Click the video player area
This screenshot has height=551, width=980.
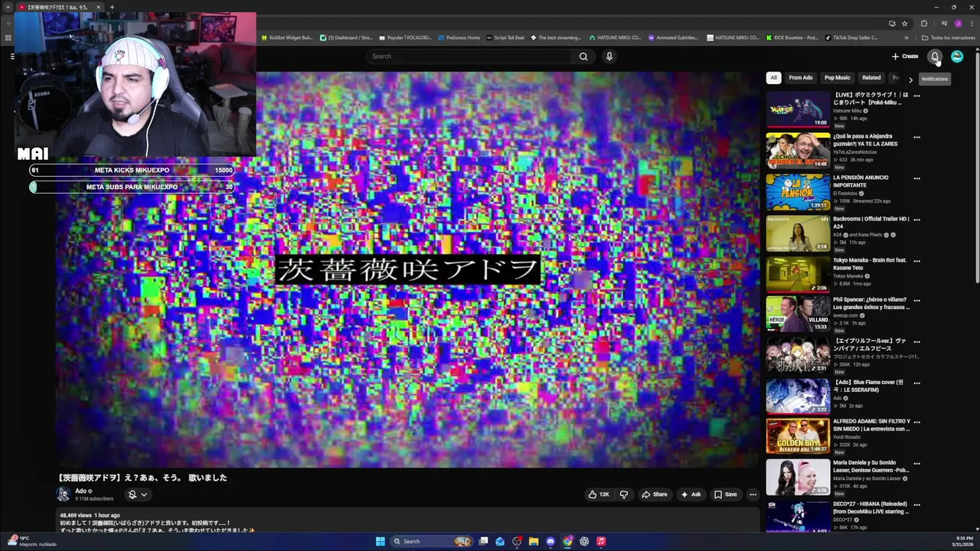point(407,269)
